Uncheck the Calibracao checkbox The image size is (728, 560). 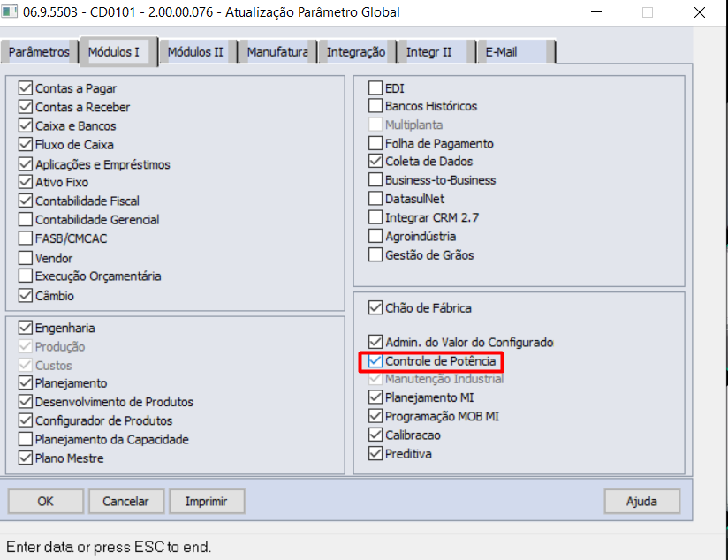(375, 435)
